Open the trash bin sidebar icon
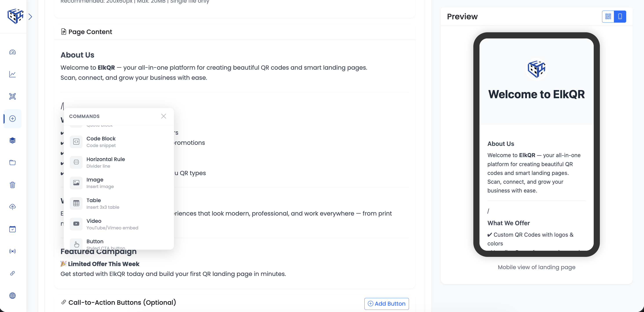 (13, 185)
